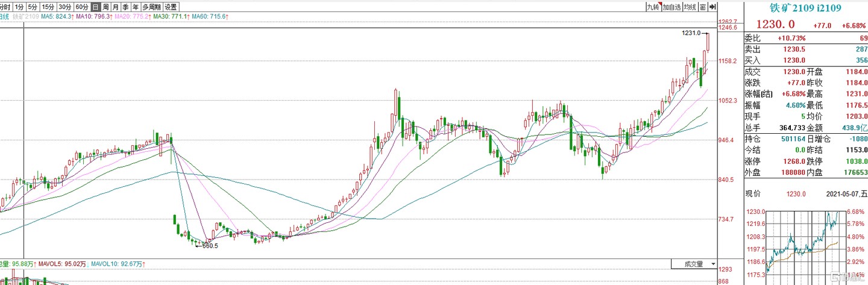Image resolution: width=868 pixels, height=285 pixels.
Task: Switch to 5分 five-minute chart
Action: tap(34, 7)
